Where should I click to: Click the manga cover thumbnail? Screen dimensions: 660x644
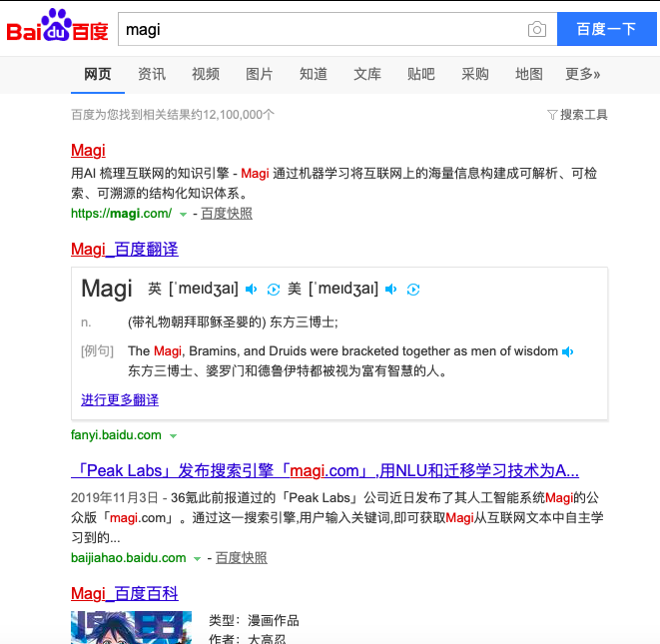tap(131, 627)
